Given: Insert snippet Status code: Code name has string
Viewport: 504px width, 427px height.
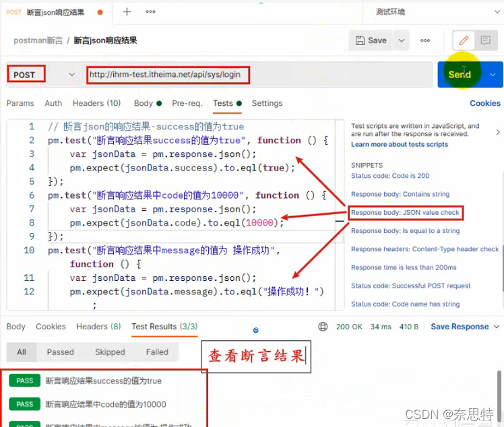Looking at the screenshot, I should click(x=406, y=304).
